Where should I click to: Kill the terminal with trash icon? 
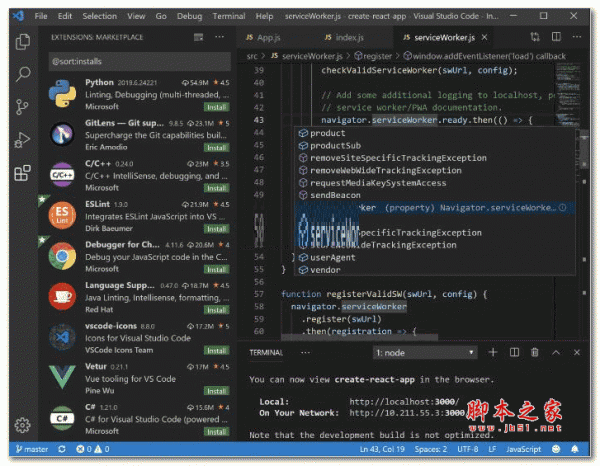tap(535, 352)
